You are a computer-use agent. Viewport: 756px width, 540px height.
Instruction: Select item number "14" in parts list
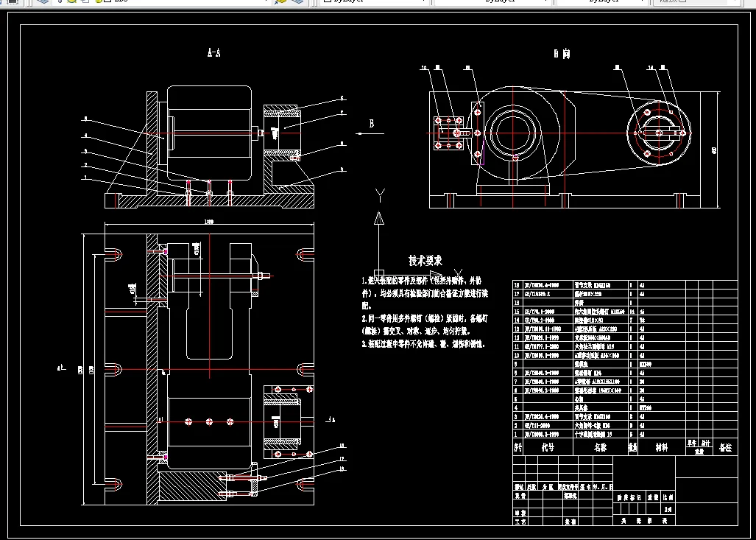tap(517, 320)
